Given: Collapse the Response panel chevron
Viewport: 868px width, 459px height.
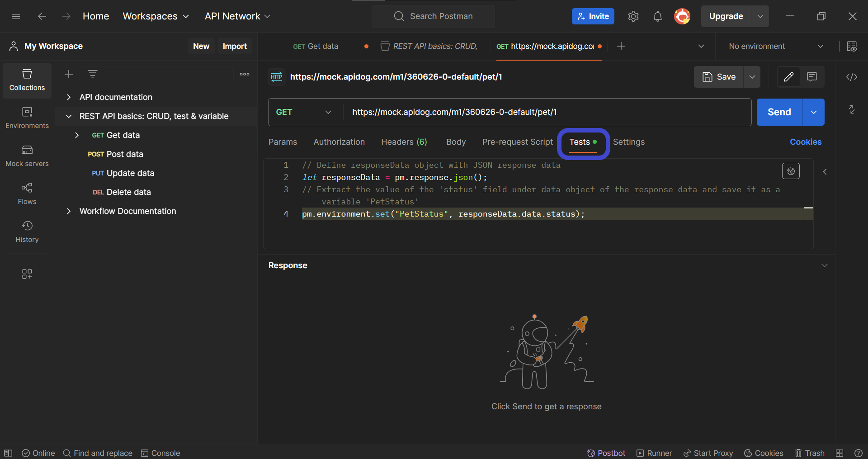Looking at the screenshot, I should click(x=825, y=265).
